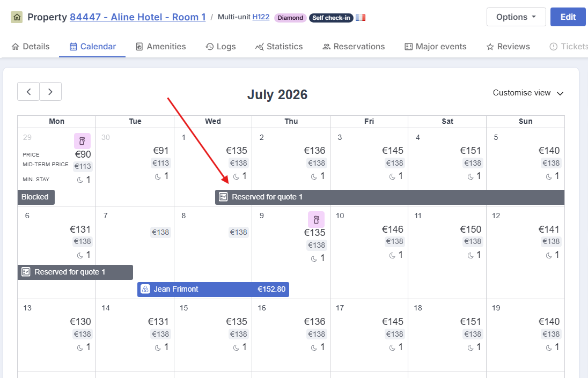The image size is (588, 378).
Task: Open Reserved for quote 1 bar on July 6
Action: pyautogui.click(x=75, y=272)
